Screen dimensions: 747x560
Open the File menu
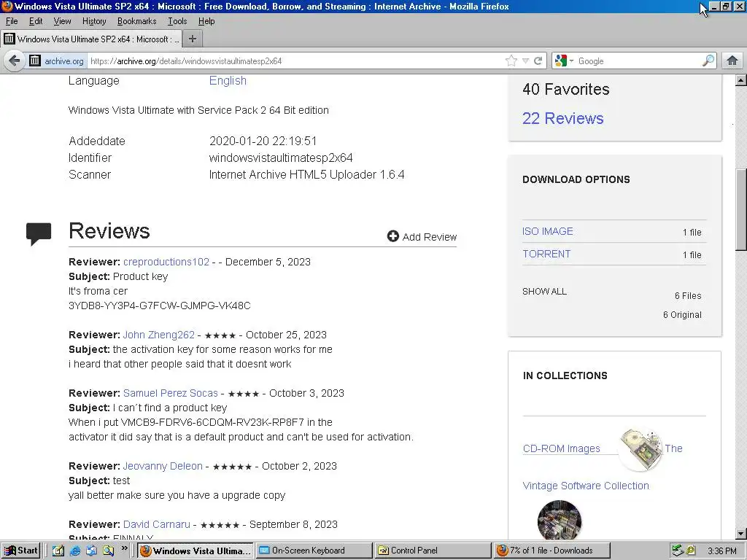pyautogui.click(x=12, y=21)
